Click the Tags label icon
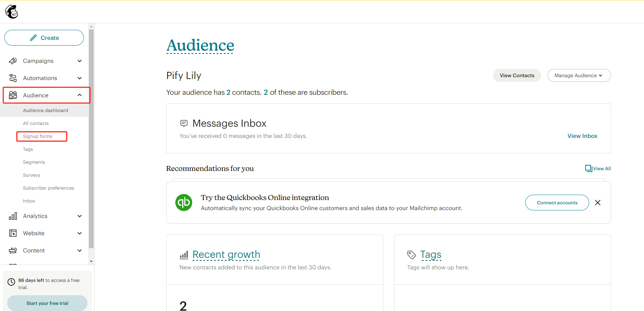The width and height of the screenshot is (644, 311). click(412, 255)
